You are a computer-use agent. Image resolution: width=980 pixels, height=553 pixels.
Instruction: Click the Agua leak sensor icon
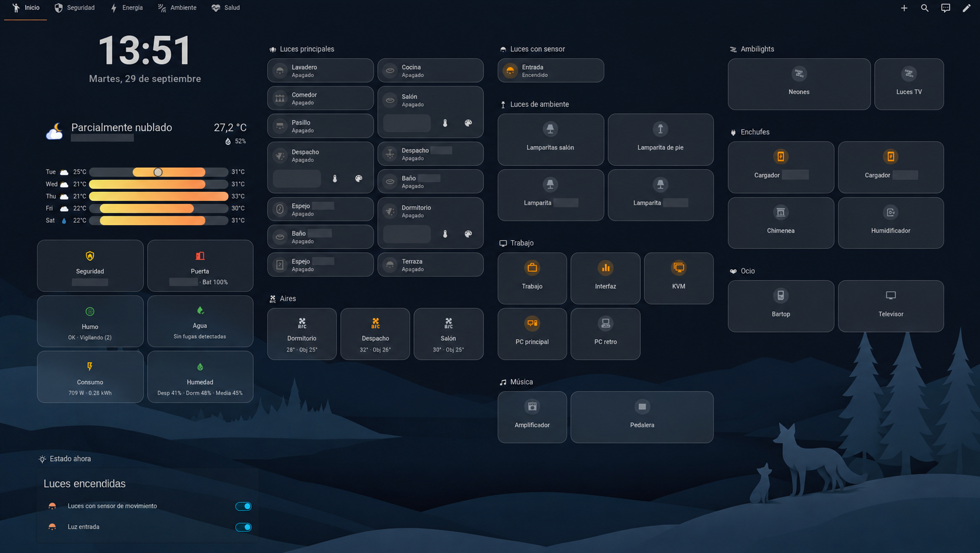coord(200,311)
